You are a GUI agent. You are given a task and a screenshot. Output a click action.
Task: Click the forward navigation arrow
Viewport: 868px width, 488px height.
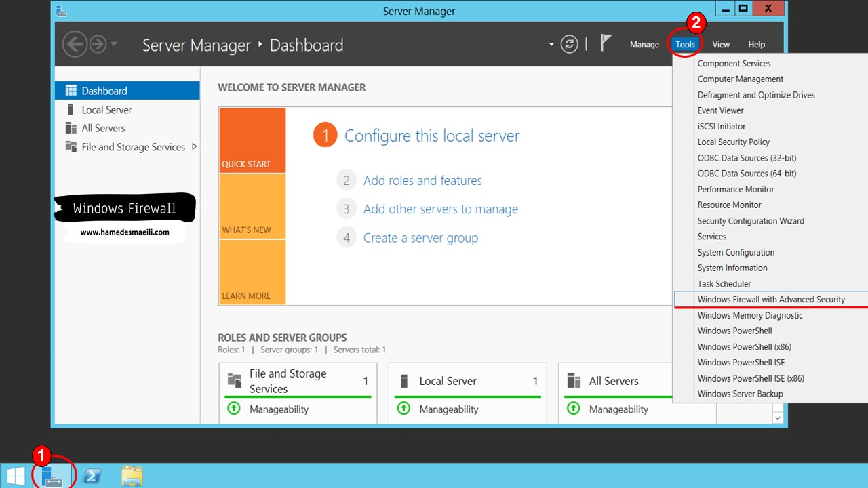tap(98, 45)
